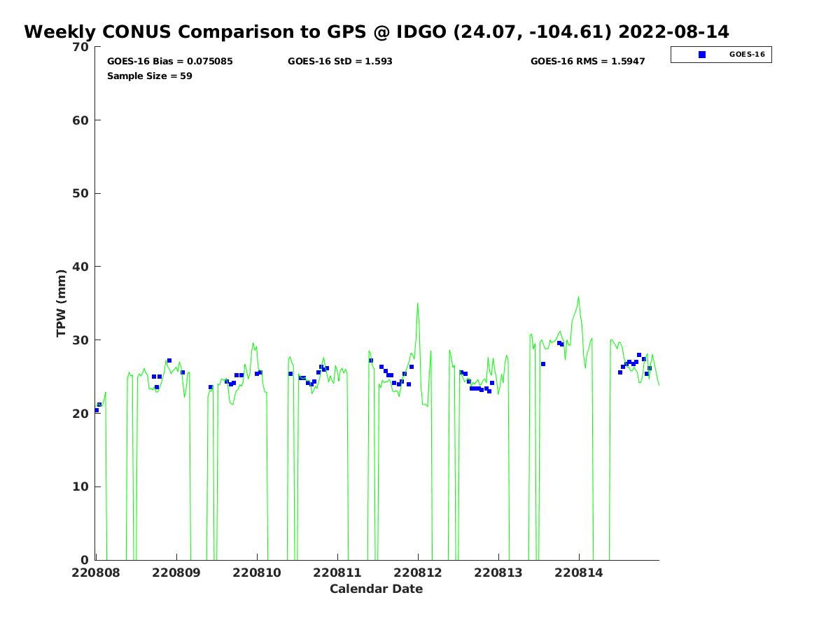The image size is (840, 630).
Task: Click the 220812 date tick label
Action: 418,573
